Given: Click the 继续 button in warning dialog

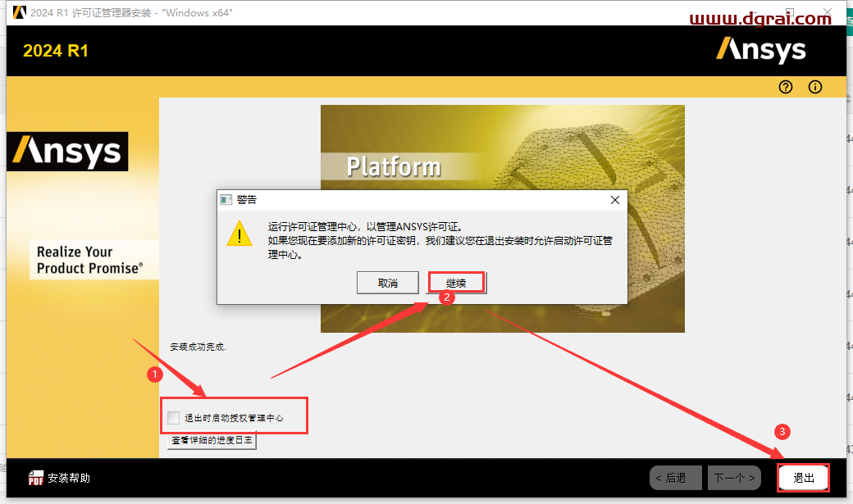Looking at the screenshot, I should (x=456, y=283).
